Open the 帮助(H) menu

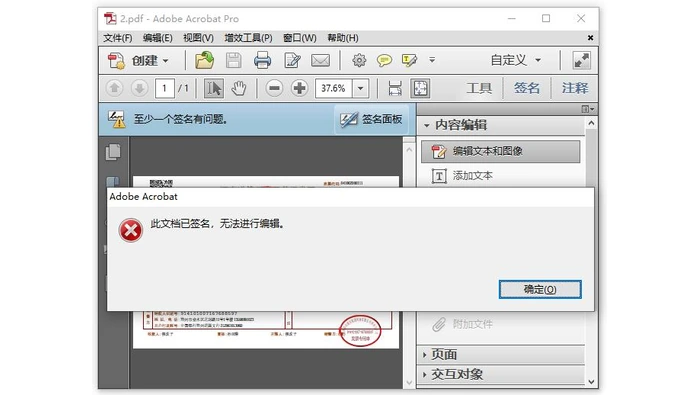342,38
